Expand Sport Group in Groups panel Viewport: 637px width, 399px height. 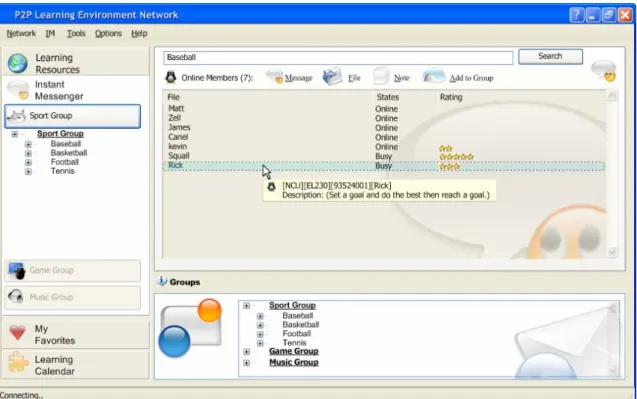pyautogui.click(x=247, y=306)
